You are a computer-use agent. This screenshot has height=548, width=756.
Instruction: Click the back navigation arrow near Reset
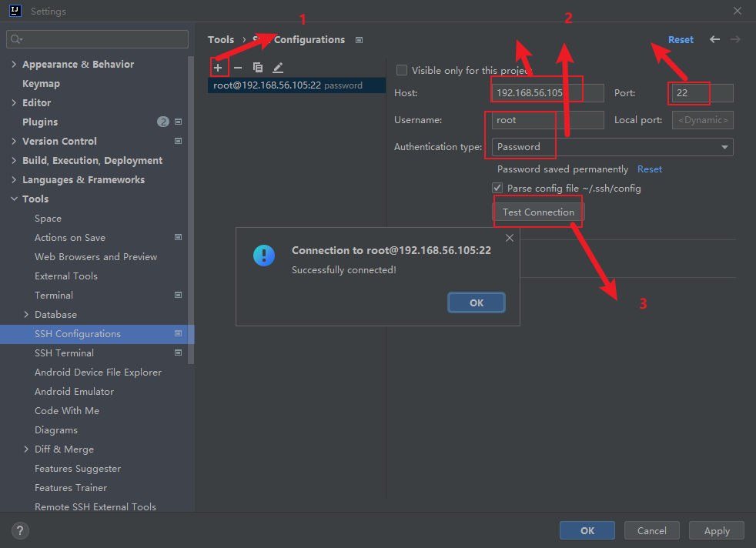(714, 39)
